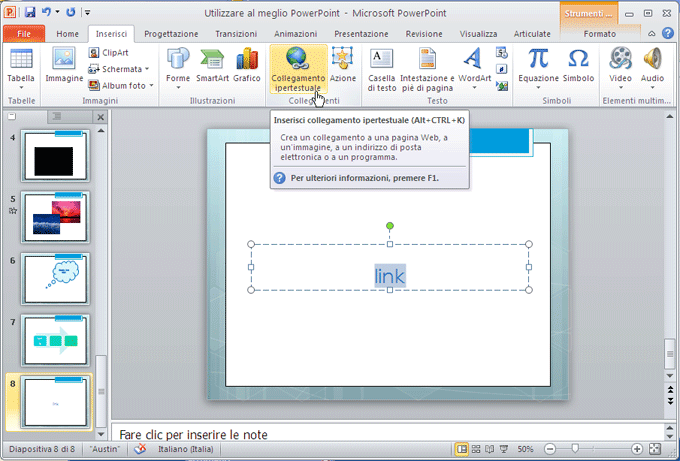Screen dimensions: 680x461
Task: Click the zoom out minus button
Action: tap(549, 449)
